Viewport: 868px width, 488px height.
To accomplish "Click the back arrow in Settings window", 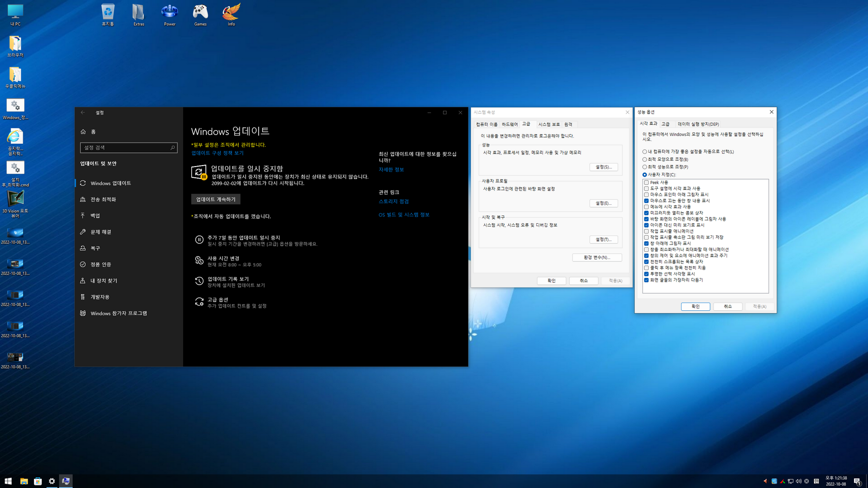I will 83,112.
